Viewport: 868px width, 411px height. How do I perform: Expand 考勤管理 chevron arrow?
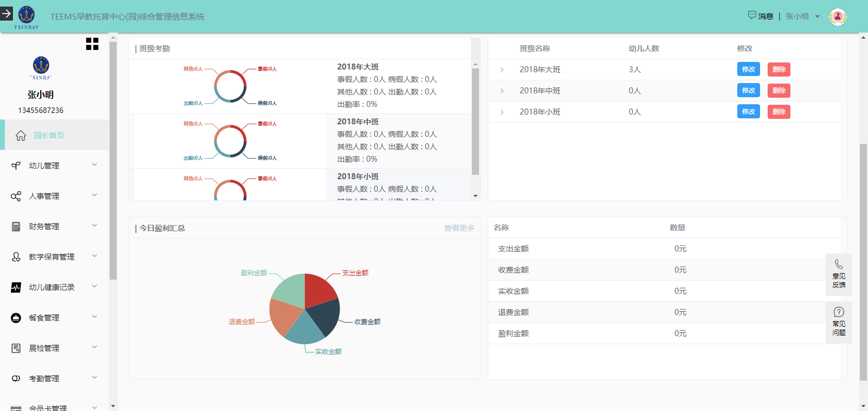coord(94,377)
